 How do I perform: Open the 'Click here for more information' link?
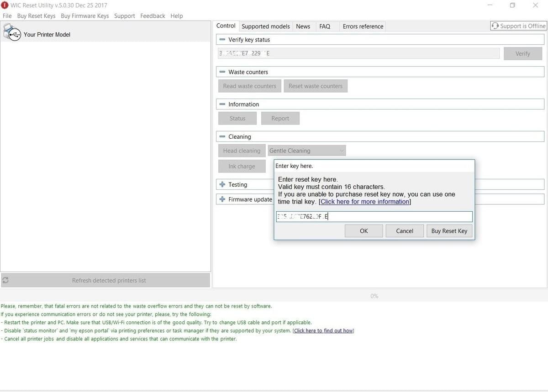364,202
